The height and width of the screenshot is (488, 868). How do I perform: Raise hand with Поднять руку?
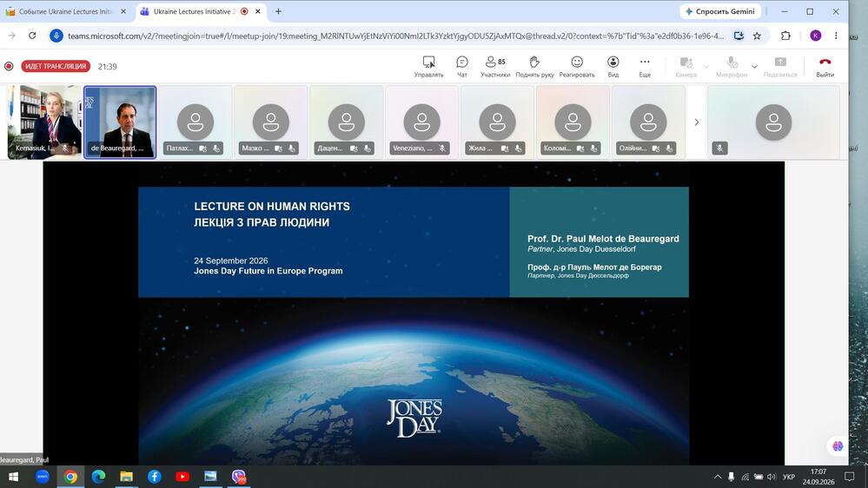tap(534, 66)
